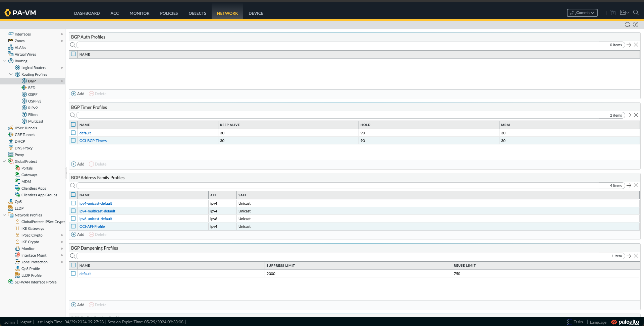Open the DHCP section in the sidebar
The width and height of the screenshot is (644, 326).
(19, 141)
